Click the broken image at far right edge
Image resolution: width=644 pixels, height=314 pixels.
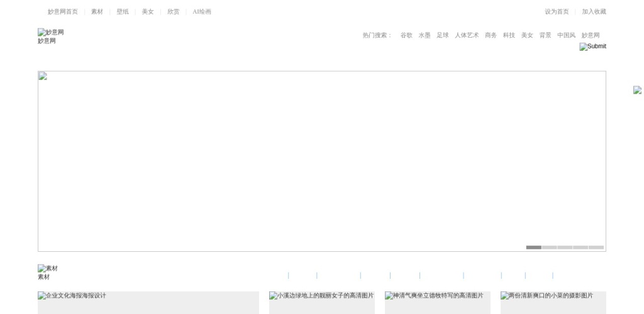[x=638, y=90]
